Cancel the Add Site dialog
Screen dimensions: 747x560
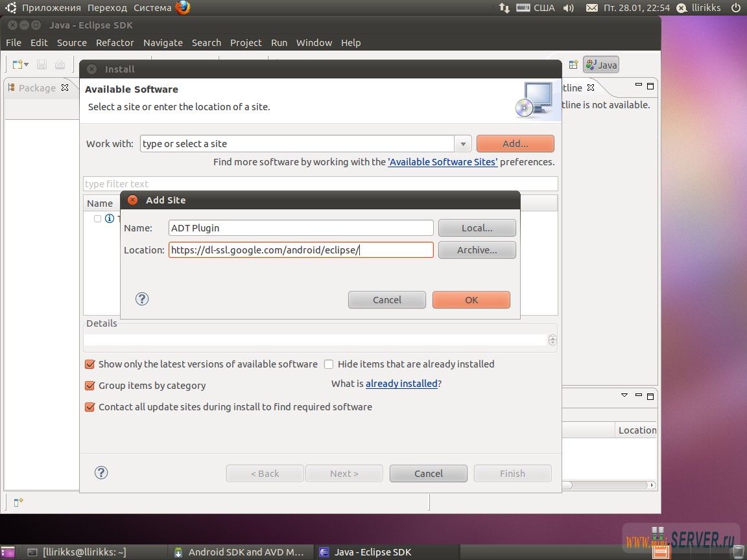point(387,300)
